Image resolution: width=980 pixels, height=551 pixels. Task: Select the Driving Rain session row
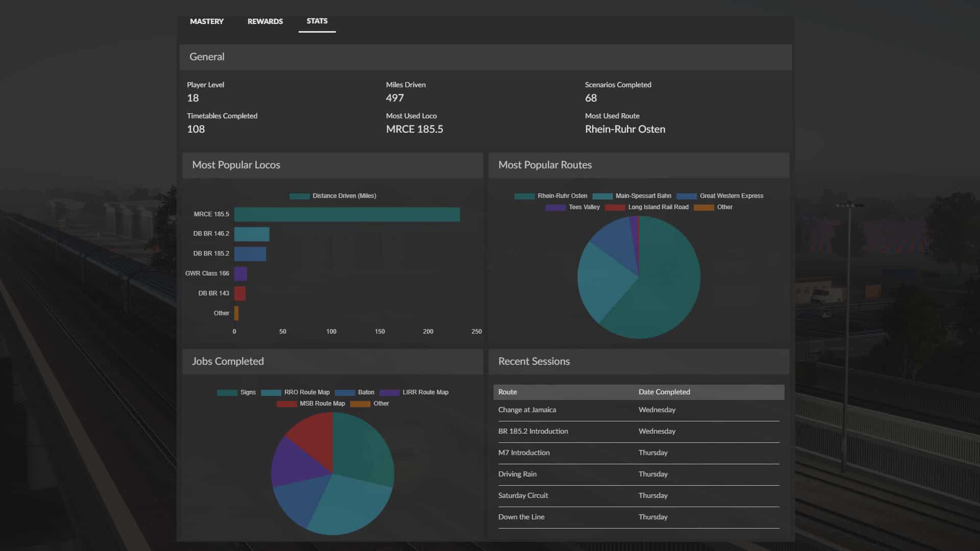tap(639, 474)
